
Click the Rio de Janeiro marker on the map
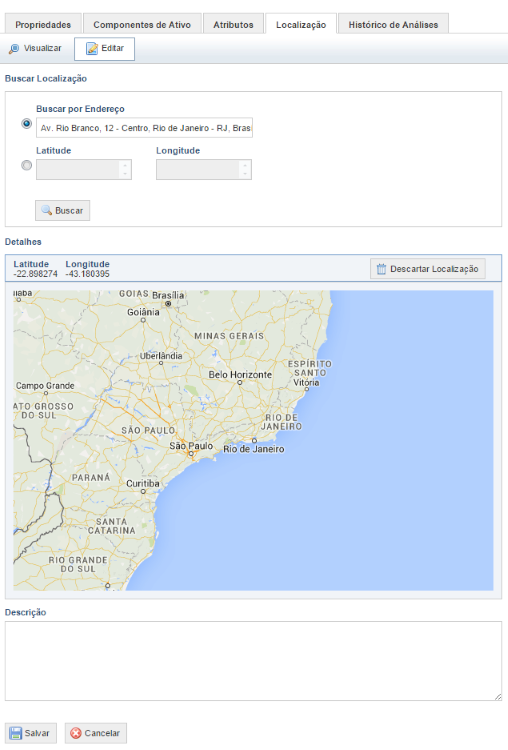tap(254, 440)
